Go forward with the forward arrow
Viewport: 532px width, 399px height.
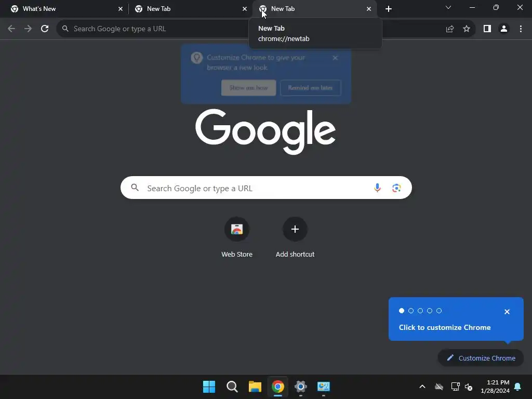pyautogui.click(x=28, y=29)
